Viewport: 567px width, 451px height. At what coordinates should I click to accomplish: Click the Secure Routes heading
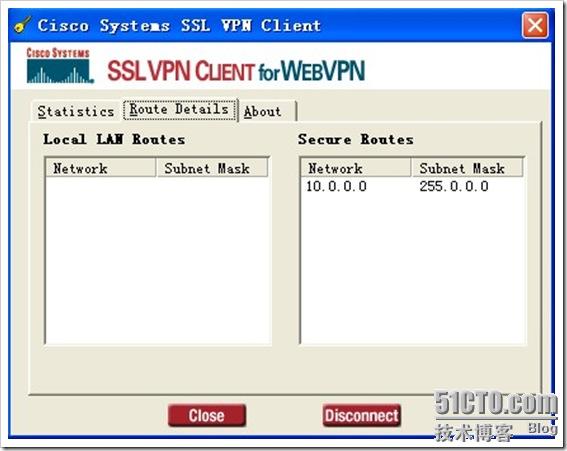[x=355, y=140]
